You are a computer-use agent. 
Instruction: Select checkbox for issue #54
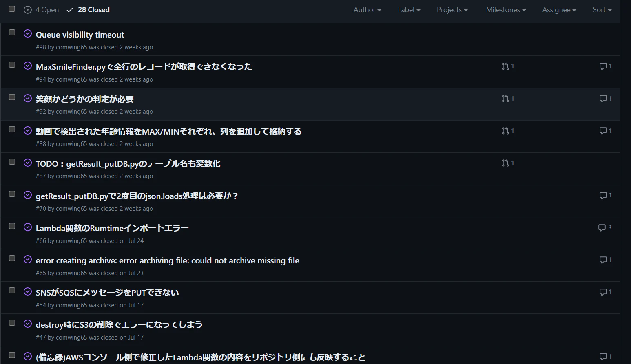pyautogui.click(x=12, y=290)
